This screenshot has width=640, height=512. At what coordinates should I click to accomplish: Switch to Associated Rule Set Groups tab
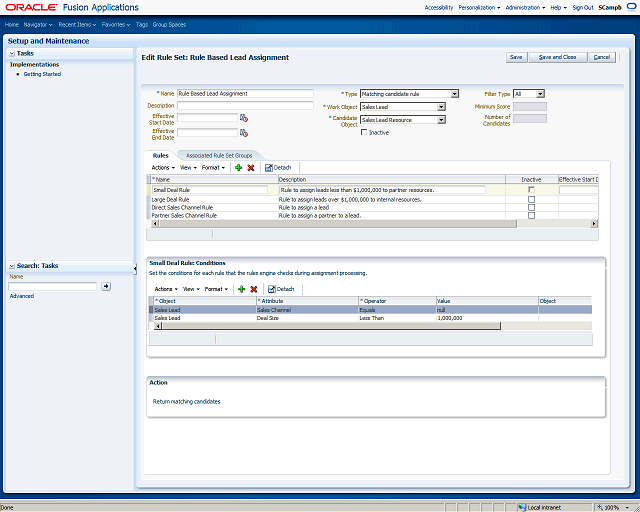219,156
